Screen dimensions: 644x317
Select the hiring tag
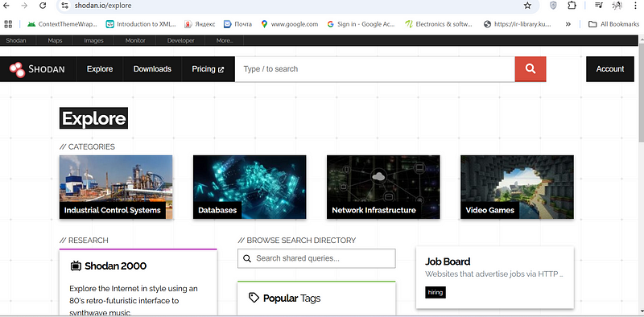436,292
